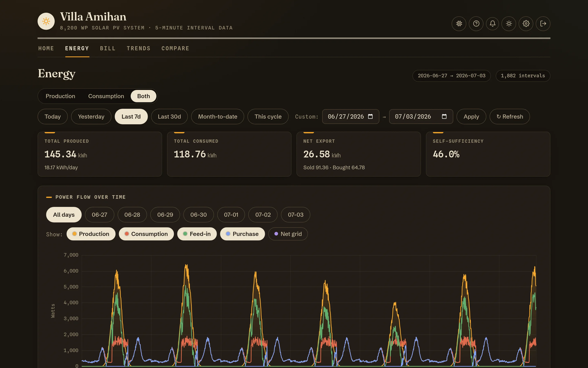588x368 pixels.
Task: Open the Compare tab
Action: point(175,48)
